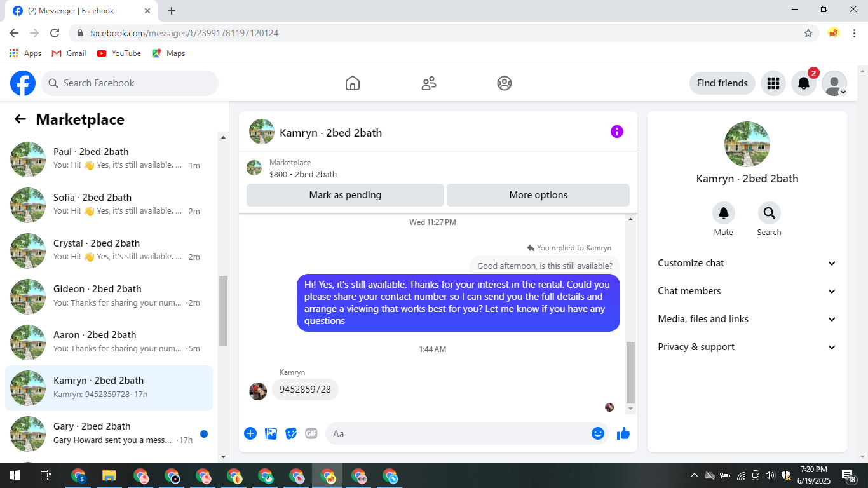Click the Find friends button

tap(722, 83)
